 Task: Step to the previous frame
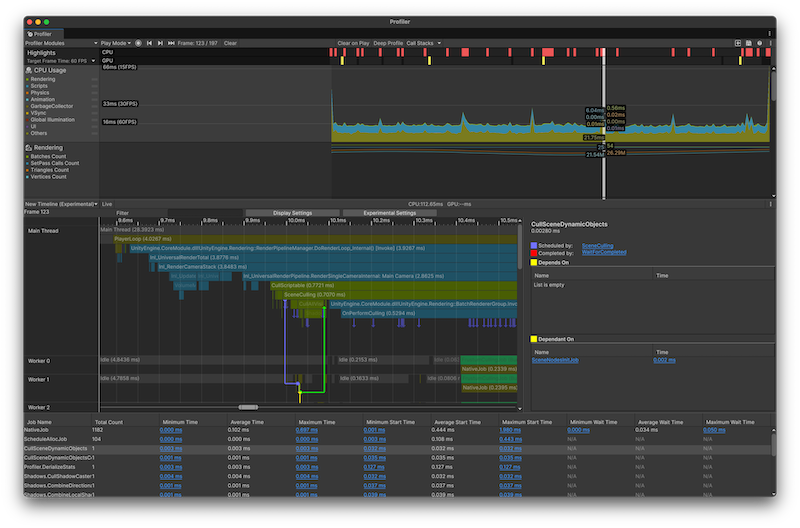(x=149, y=44)
